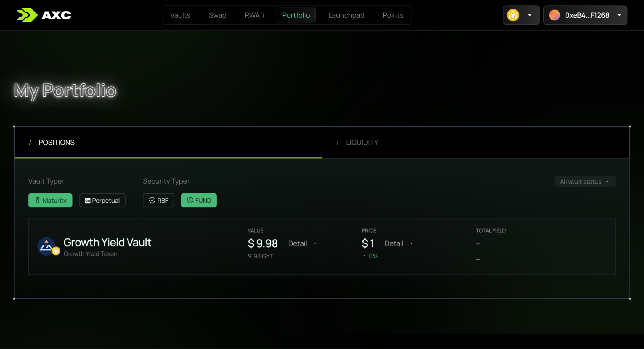Click the wallet avatar circle icon
Viewport: 644px width, 349px height.
coord(554,15)
